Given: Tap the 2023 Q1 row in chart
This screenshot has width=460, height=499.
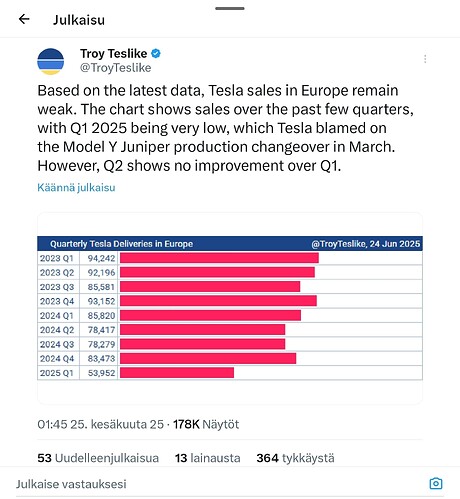Looking at the screenshot, I should [x=230, y=258].
